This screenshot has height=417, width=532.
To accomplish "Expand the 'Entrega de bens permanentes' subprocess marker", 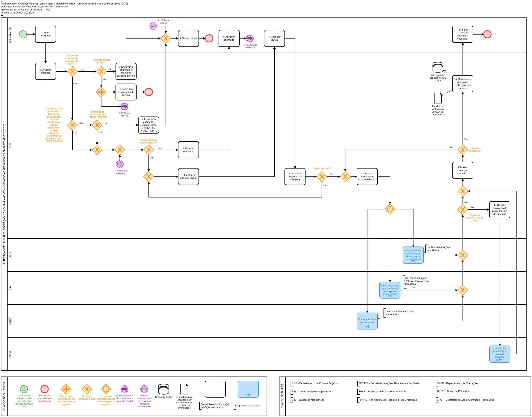I will 367,327.
